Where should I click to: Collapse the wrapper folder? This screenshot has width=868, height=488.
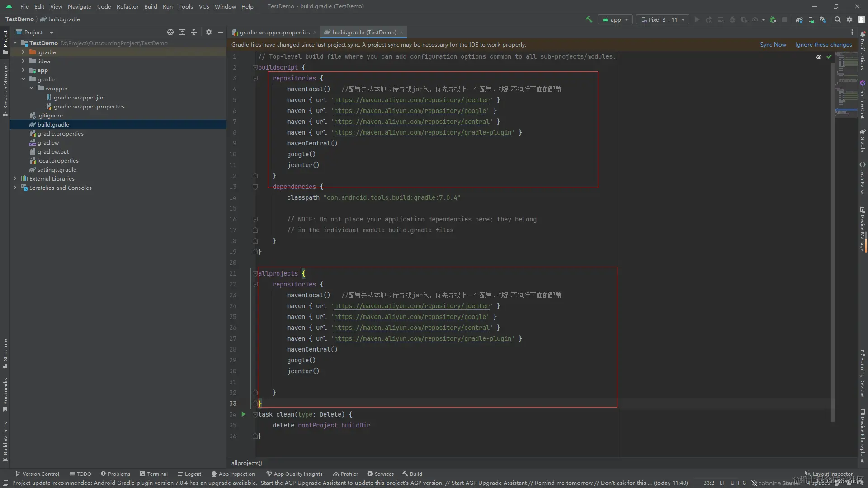click(31, 88)
